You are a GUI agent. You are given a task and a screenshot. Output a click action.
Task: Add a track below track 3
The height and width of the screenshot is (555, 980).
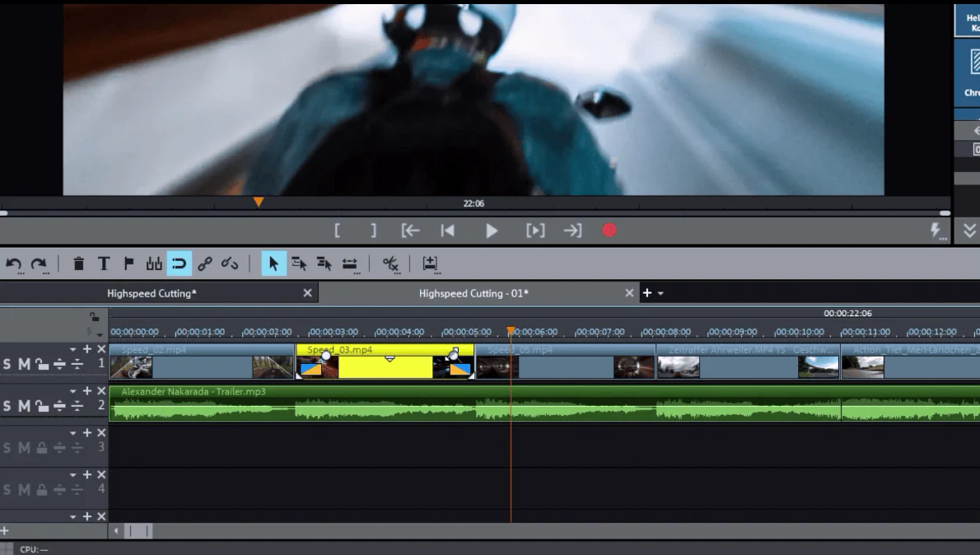87,433
